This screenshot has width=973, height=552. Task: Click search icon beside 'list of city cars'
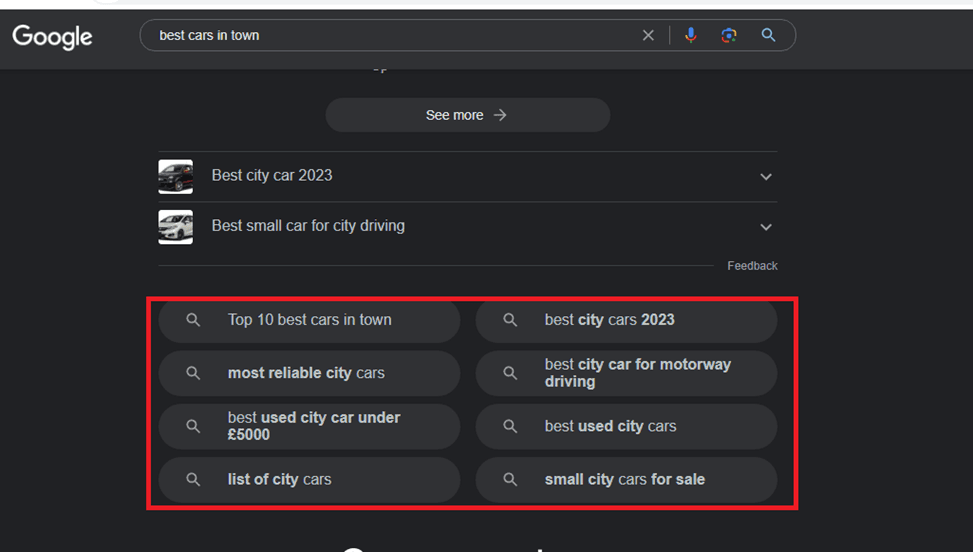(193, 480)
